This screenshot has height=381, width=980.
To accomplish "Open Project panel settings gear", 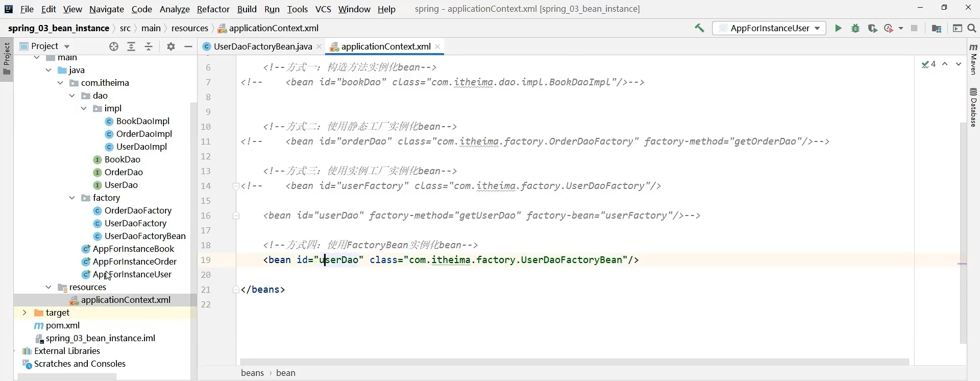I will coord(171,46).
